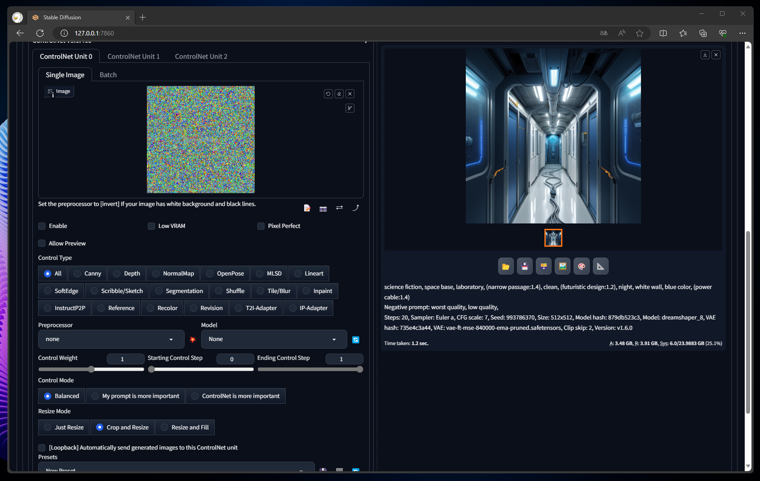
Task: Close the generated image gallery preview
Action: click(x=716, y=55)
